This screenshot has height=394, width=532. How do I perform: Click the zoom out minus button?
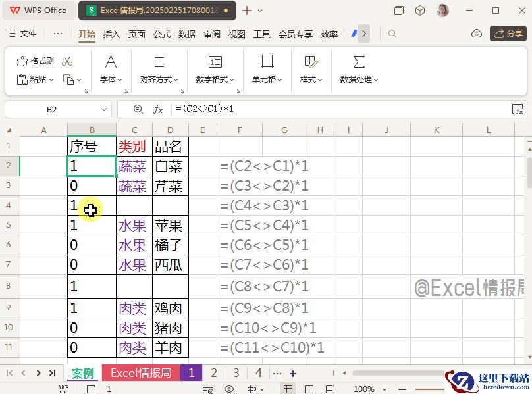(402, 389)
